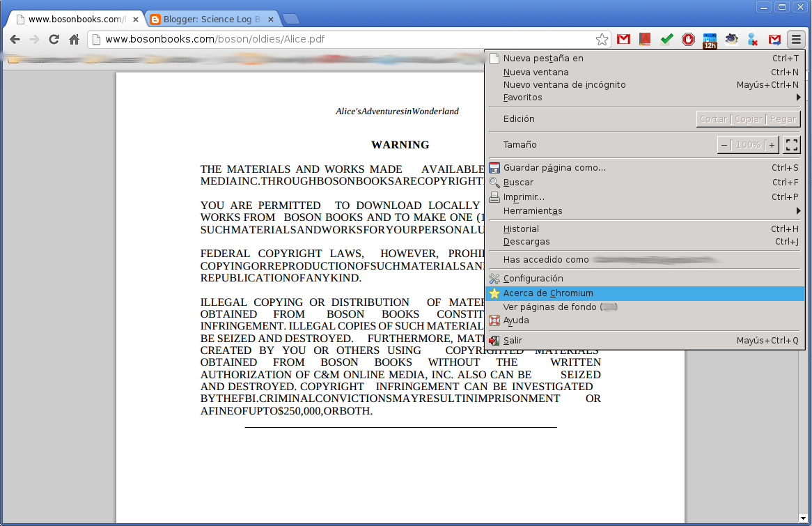
Task: Click the page icon beside Nueva pestaña
Action: 494,58
